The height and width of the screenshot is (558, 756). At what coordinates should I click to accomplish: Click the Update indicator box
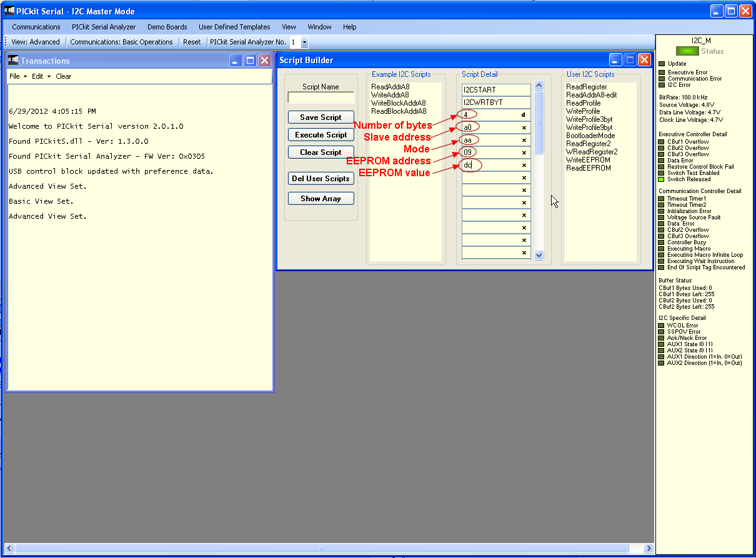coord(662,64)
